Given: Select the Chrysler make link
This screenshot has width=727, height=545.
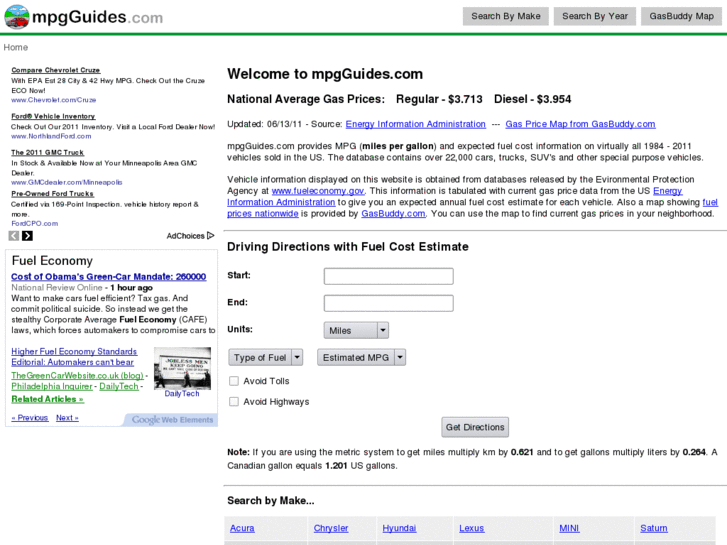Looking at the screenshot, I should pyautogui.click(x=331, y=528).
